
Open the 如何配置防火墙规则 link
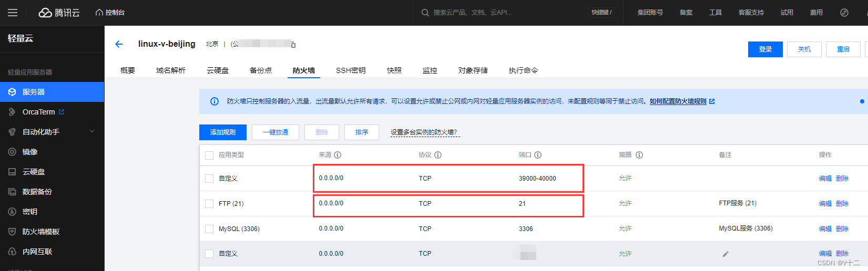[x=678, y=101]
